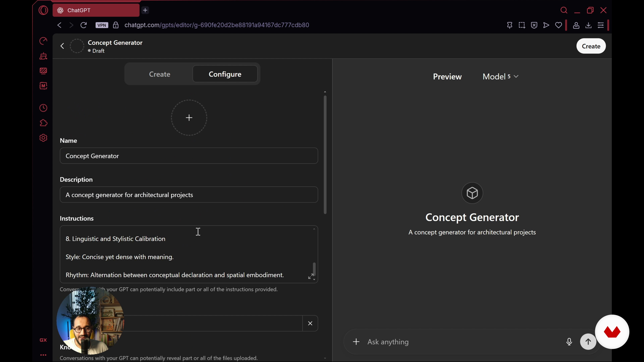
Task: Open Opera extensions cube icon in sidebar
Action: [43, 123]
